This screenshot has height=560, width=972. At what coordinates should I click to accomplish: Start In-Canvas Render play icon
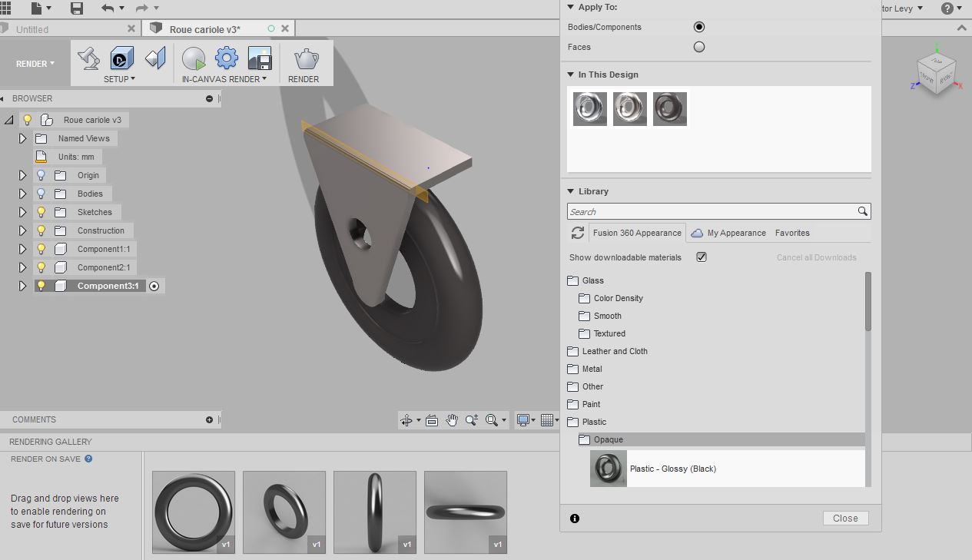point(194,59)
